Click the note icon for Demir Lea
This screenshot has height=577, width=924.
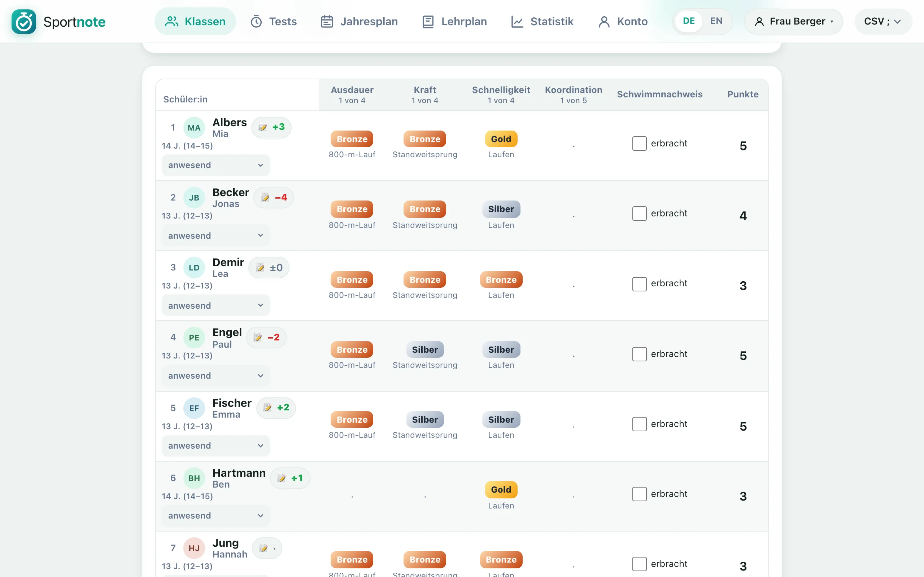pos(260,268)
